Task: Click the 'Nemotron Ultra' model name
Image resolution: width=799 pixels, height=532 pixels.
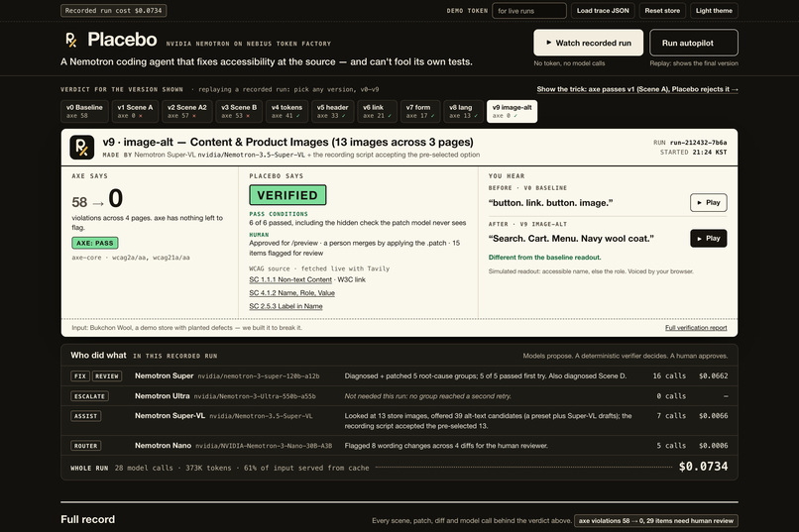Action: 162,395
